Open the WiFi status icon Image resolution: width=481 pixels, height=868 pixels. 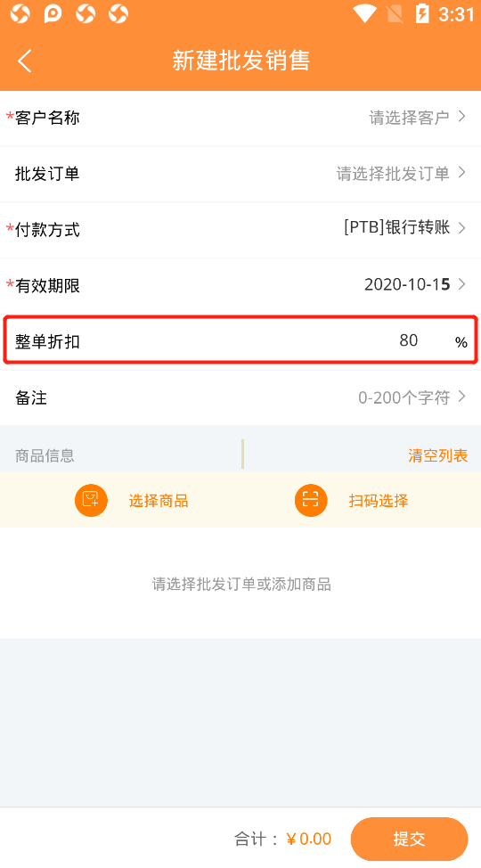(x=364, y=14)
